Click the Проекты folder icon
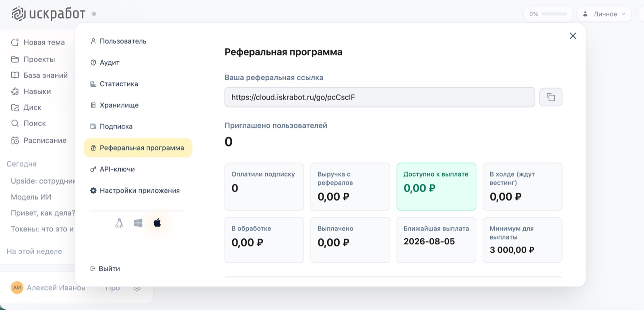This screenshot has height=310, width=644. (x=15, y=59)
